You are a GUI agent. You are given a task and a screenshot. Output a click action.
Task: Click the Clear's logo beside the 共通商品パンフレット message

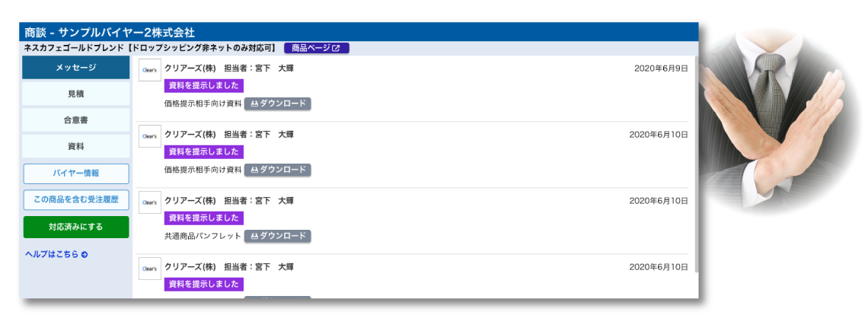pyautogui.click(x=150, y=202)
